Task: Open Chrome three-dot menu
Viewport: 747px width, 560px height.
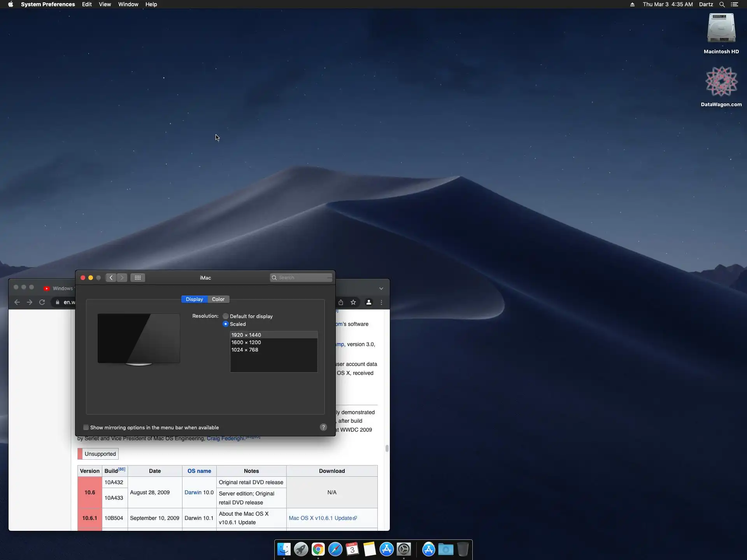Action: (381, 302)
